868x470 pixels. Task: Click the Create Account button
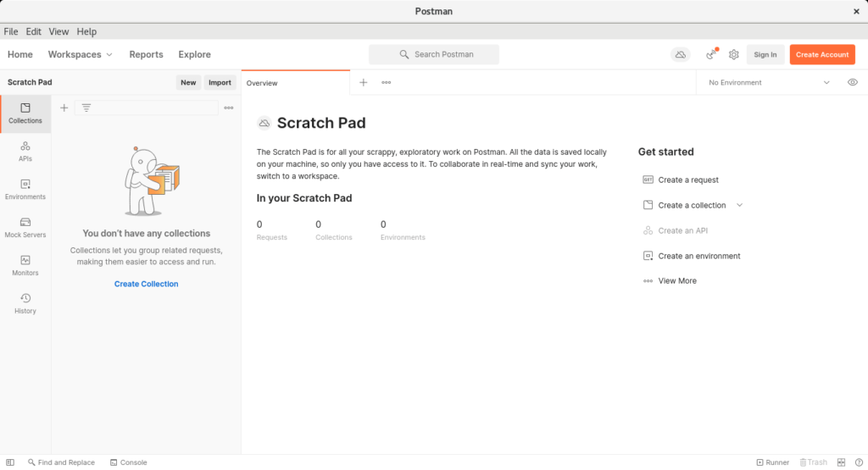coord(822,55)
